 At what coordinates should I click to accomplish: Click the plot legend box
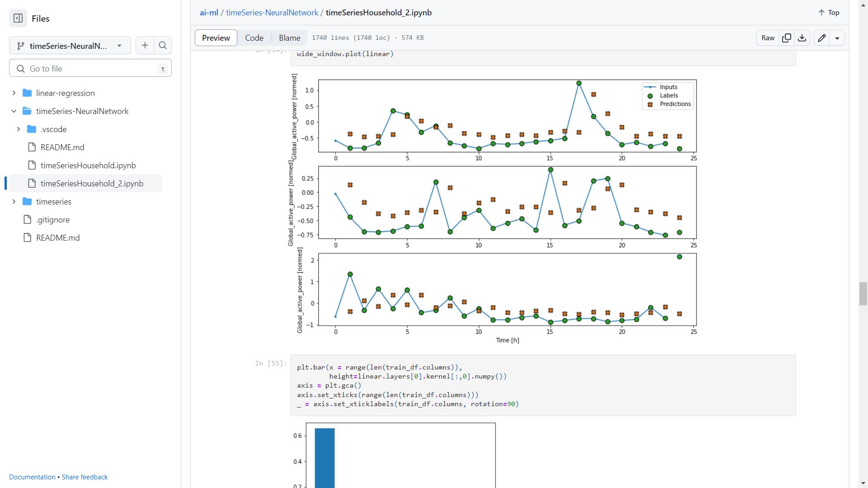click(668, 95)
